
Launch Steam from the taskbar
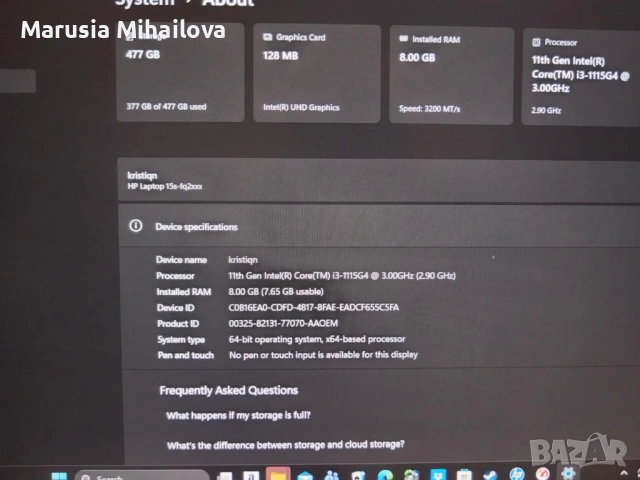[x=490, y=476]
